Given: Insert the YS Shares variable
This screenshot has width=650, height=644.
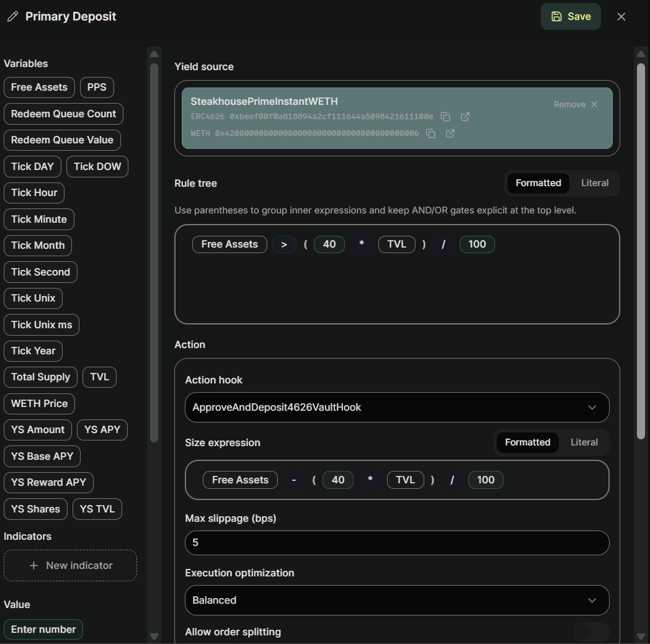Looking at the screenshot, I should [35, 509].
